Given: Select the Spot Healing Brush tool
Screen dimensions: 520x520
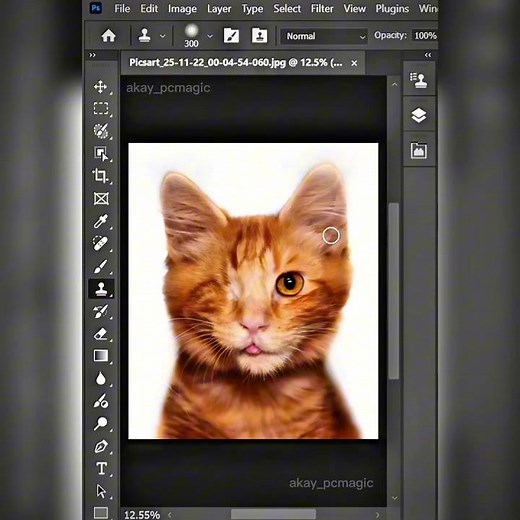Looking at the screenshot, I should click(x=100, y=243).
